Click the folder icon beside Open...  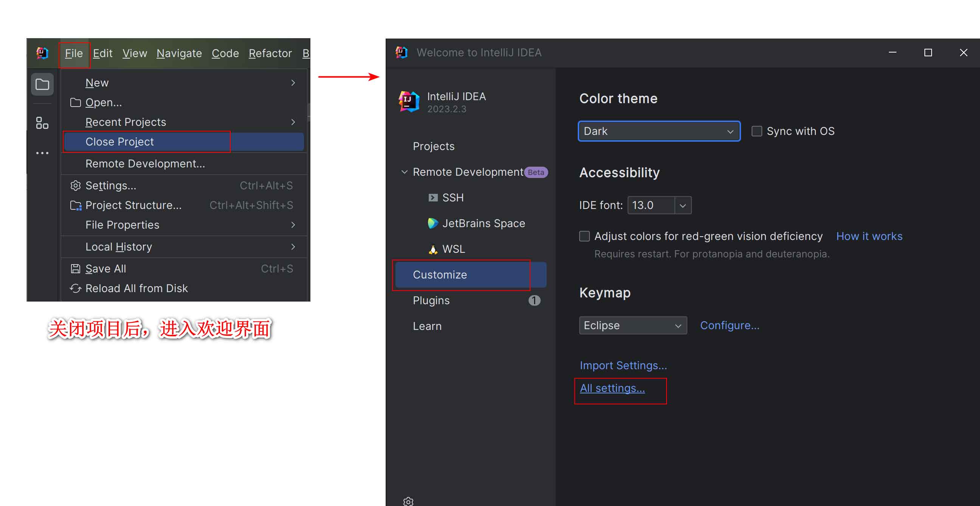click(75, 102)
